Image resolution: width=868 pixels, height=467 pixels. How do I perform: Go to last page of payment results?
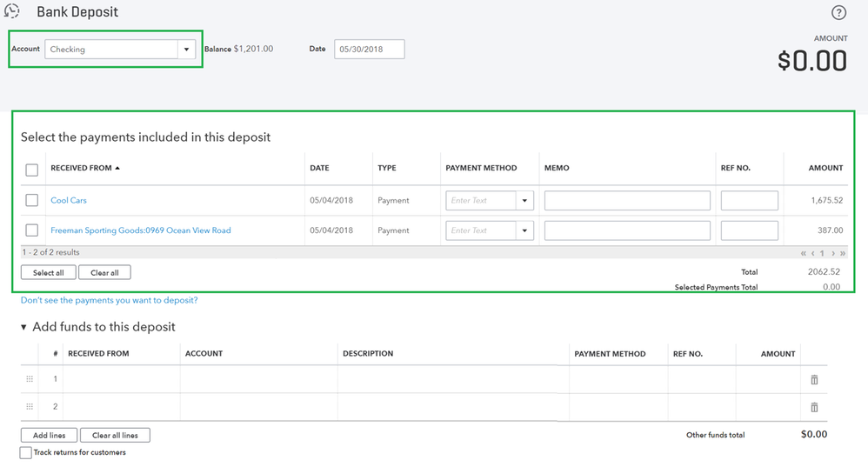pyautogui.click(x=843, y=253)
